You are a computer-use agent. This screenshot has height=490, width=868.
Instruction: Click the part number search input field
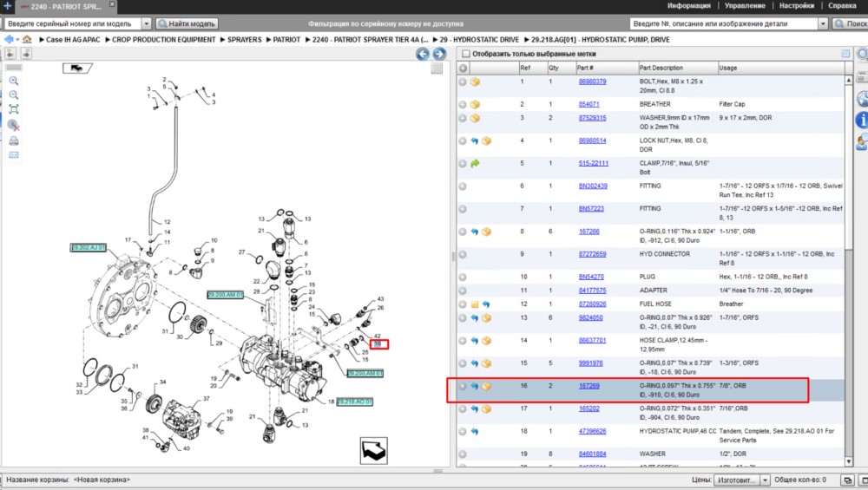pos(724,23)
